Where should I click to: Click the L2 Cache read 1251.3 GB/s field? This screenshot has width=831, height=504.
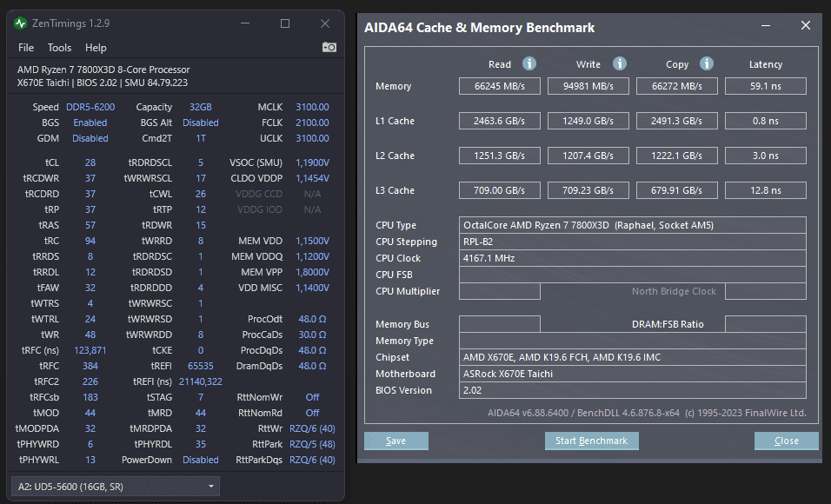(500, 156)
